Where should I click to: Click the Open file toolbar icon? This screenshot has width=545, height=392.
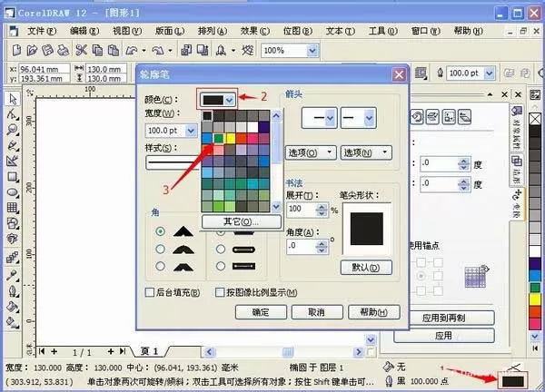(x=32, y=50)
